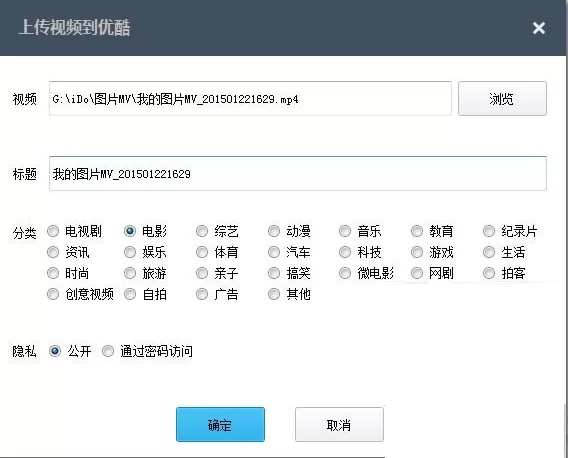Focus the 视频 file path field
Image resolution: width=568 pixels, height=458 pixels.
[250, 99]
